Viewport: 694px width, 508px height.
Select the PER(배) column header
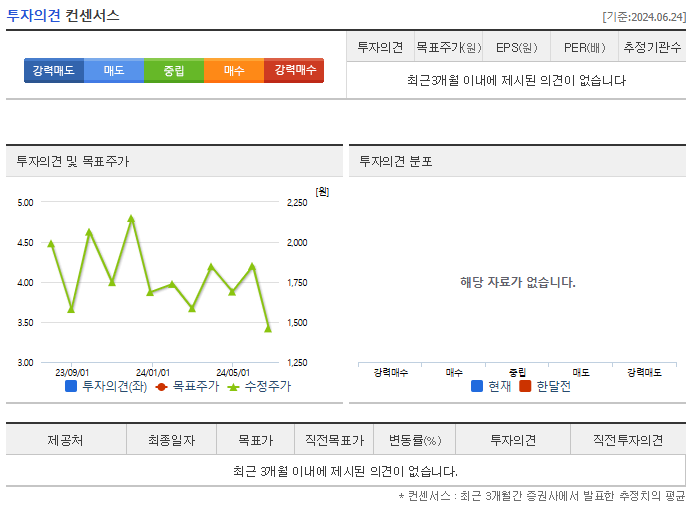[x=584, y=47]
